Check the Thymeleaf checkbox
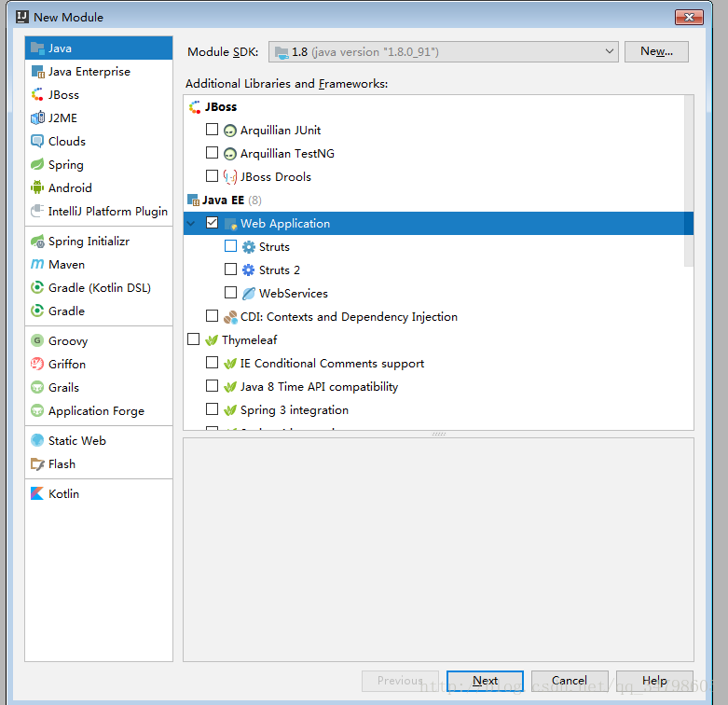The width and height of the screenshot is (728, 705). click(193, 339)
